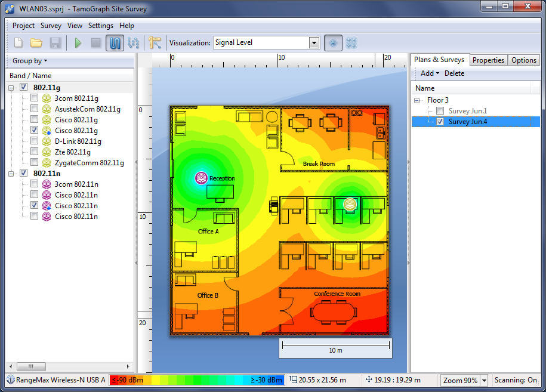The height and width of the screenshot is (392, 546).
Task: Collapse the 802.11n band group
Action: click(x=11, y=174)
